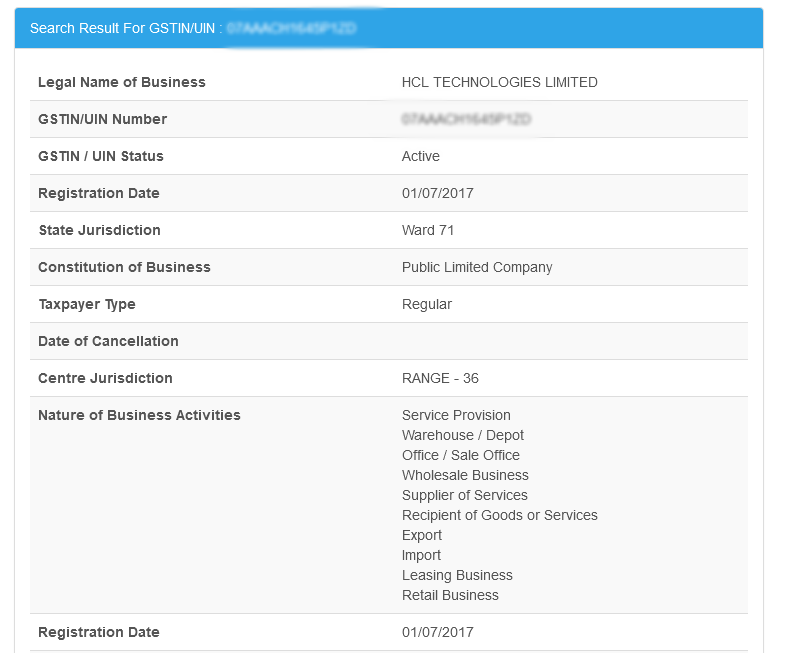Click the Wholesale Business activity entry
This screenshot has height=653, width=789.
tap(465, 475)
